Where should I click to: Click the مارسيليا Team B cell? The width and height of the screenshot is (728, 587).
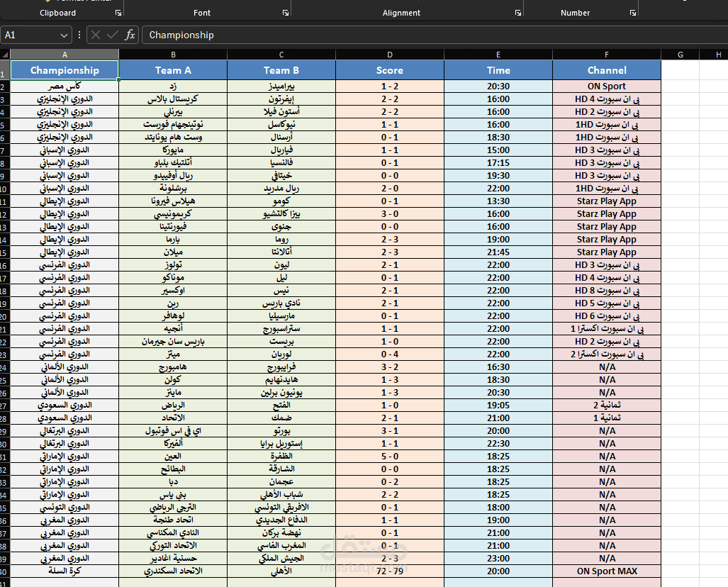tap(281, 316)
